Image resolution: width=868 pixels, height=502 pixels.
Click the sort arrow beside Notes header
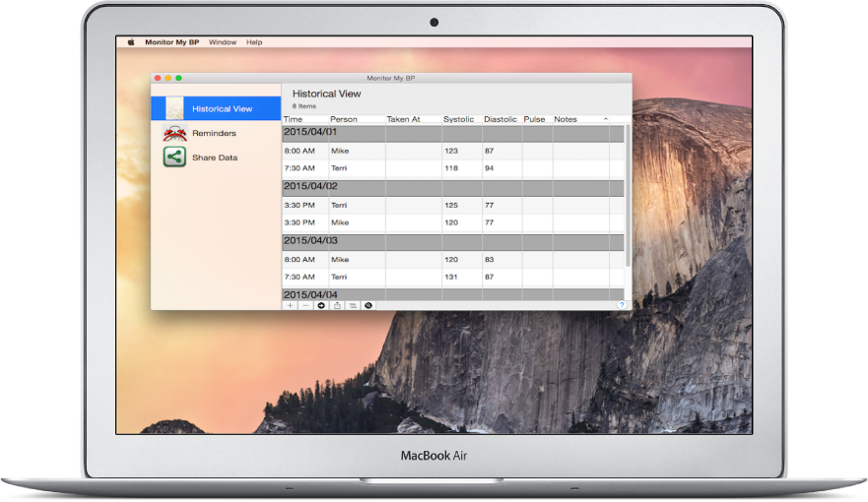(606, 119)
